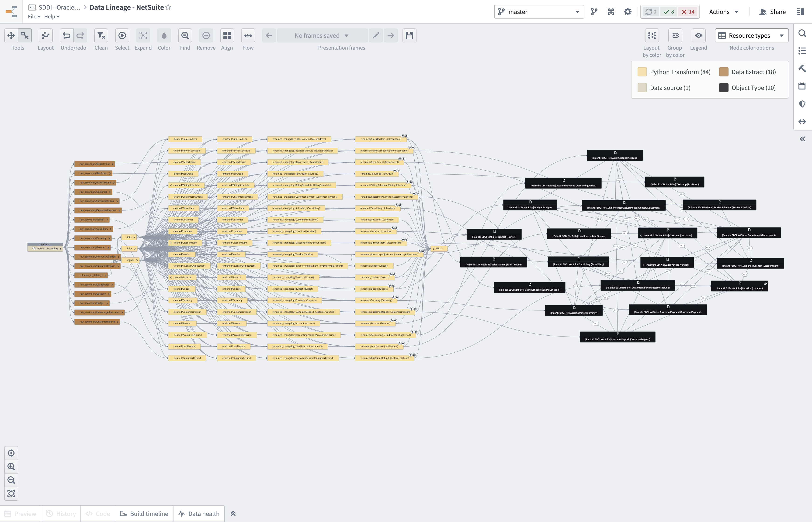Expand NetSuite - Secondary data source node
Viewport: 812px width, 522px height.
[x=60, y=249]
